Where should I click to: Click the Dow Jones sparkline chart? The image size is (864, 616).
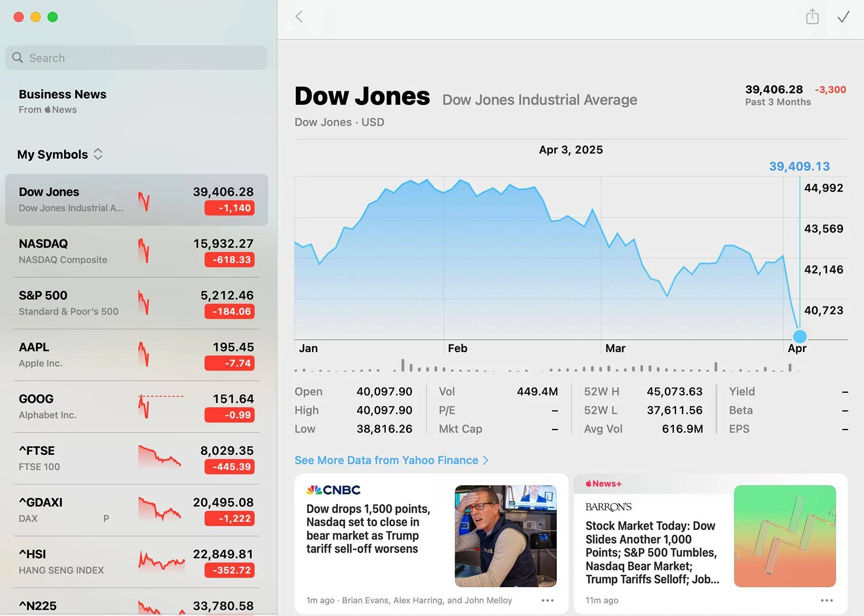click(x=144, y=201)
